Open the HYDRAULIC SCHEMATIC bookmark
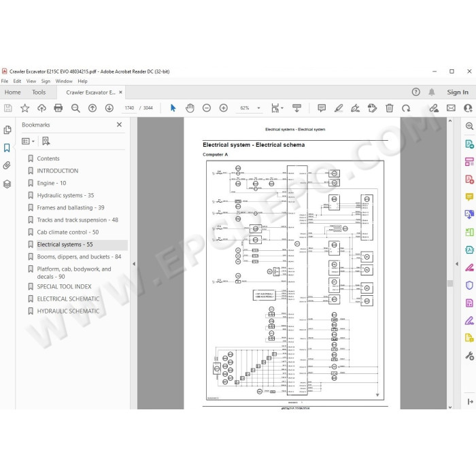This screenshot has width=476, height=476. [x=68, y=311]
